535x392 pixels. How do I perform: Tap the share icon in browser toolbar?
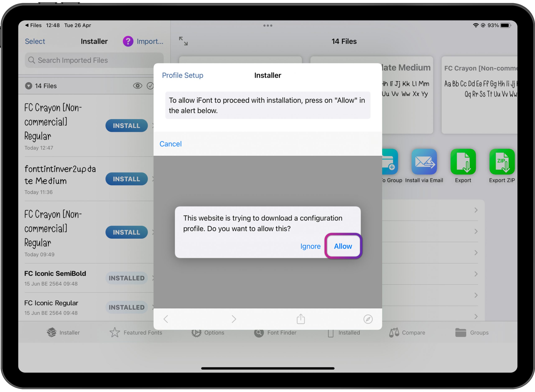click(301, 319)
